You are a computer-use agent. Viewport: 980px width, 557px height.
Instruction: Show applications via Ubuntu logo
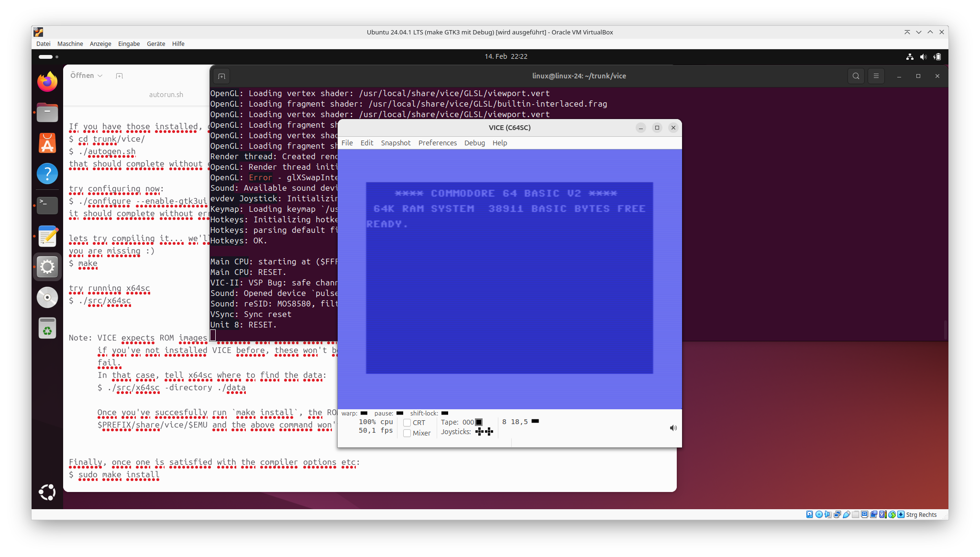pos(47,492)
